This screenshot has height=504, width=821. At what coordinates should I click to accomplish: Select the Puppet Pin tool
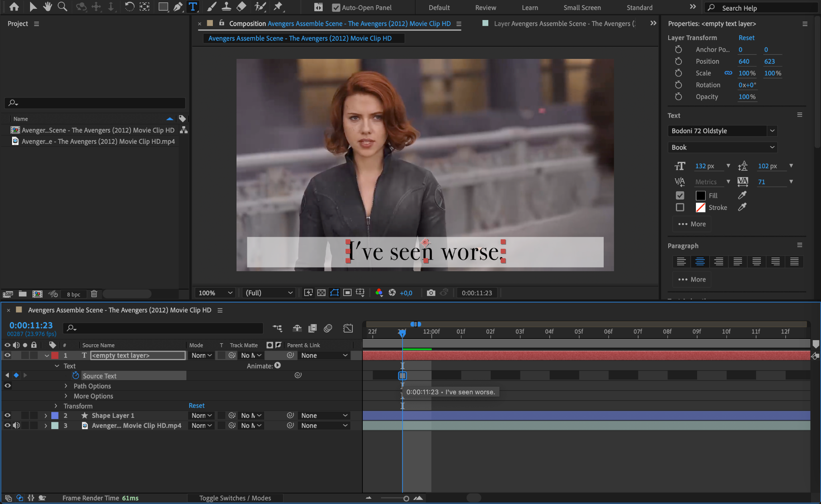pos(278,7)
